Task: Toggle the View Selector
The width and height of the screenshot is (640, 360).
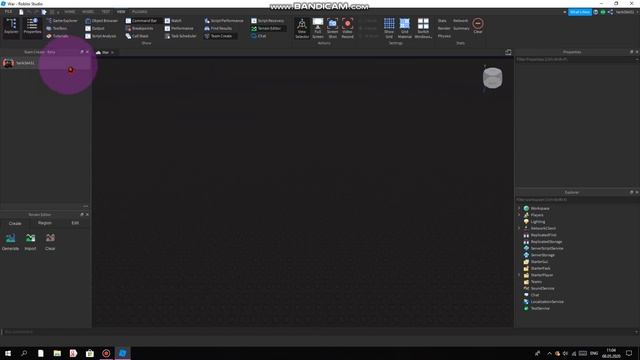Action: (x=302, y=28)
